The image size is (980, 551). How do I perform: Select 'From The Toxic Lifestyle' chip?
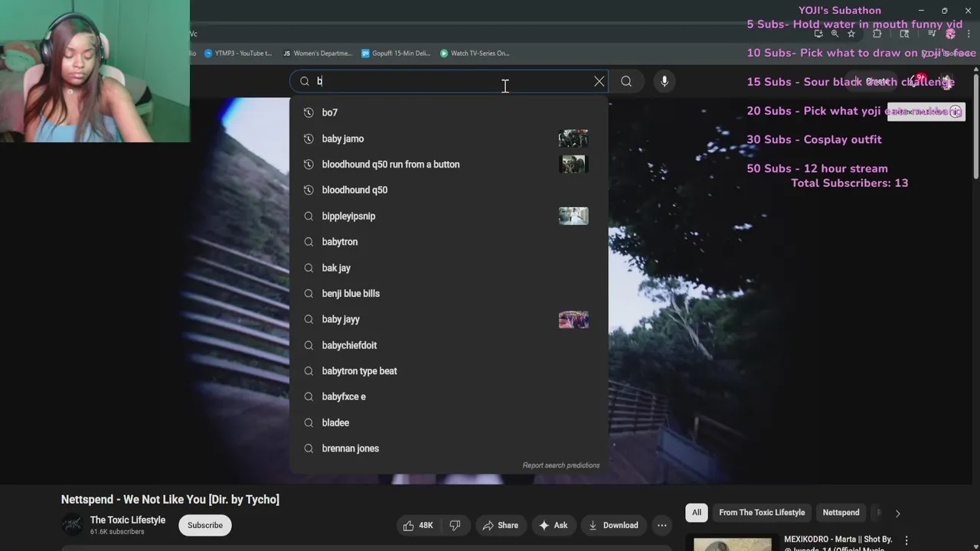tap(762, 513)
